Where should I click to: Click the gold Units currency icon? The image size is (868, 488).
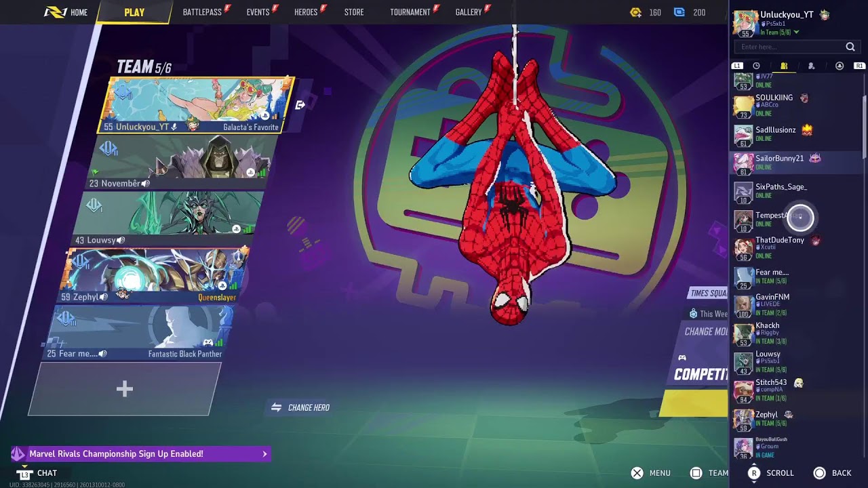[x=635, y=12]
